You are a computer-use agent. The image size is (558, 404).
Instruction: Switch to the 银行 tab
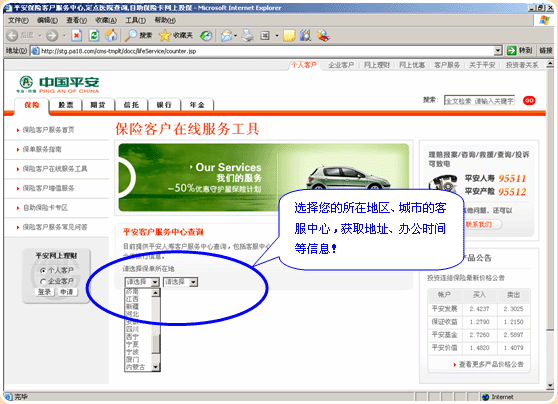(x=164, y=105)
